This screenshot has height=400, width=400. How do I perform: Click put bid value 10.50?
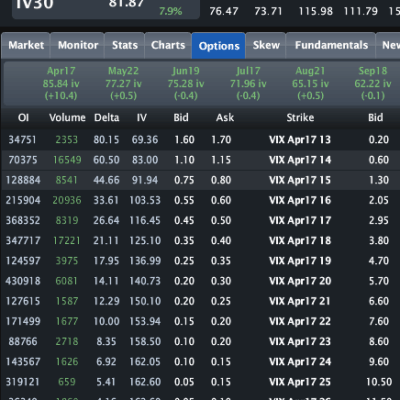coord(379,382)
